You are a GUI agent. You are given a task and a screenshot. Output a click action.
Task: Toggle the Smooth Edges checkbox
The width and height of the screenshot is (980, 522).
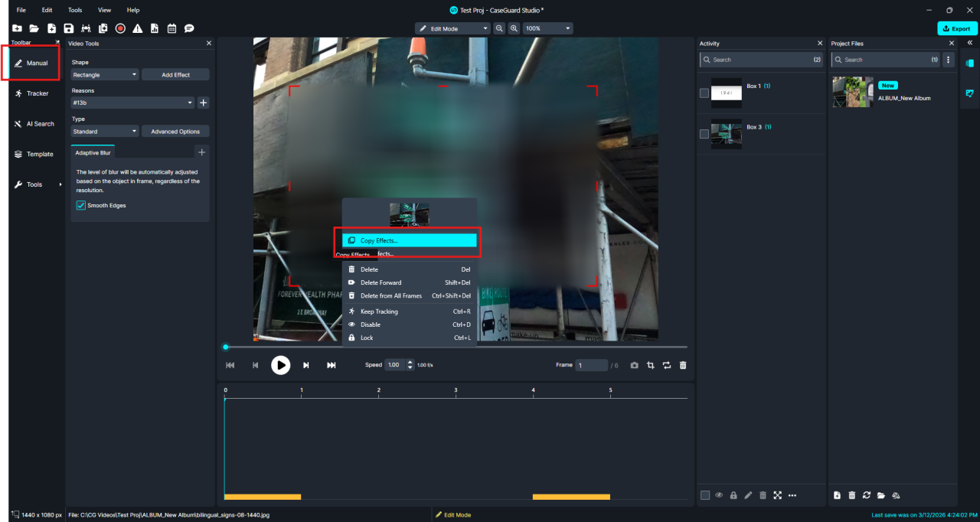[x=81, y=205]
